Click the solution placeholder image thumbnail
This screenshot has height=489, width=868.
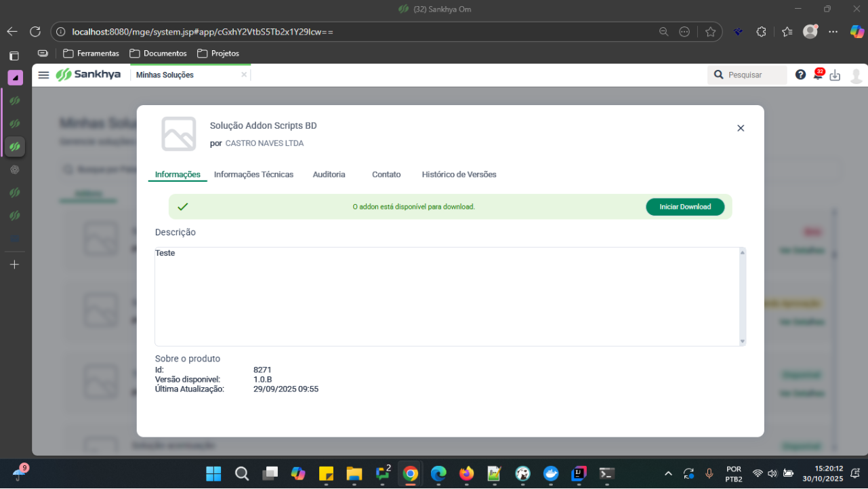coord(179,134)
